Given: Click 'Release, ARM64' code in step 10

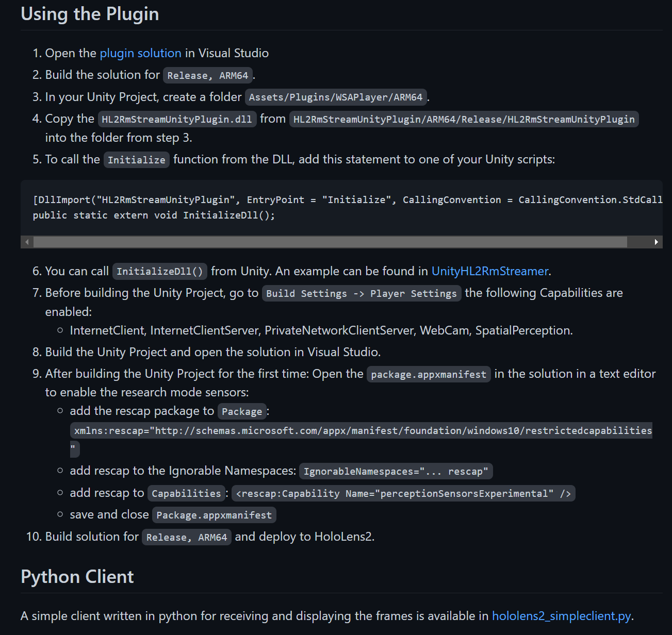Looking at the screenshot, I should 187,537.
